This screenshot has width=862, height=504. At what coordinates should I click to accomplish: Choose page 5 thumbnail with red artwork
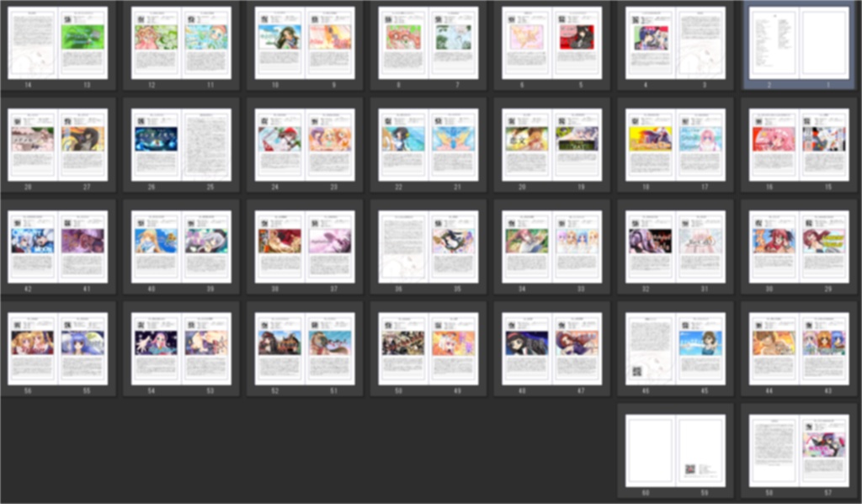(577, 43)
